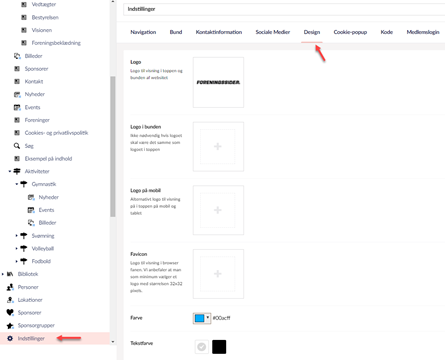
Task: Click the Lokationer pin icon
Action: (x=10, y=300)
